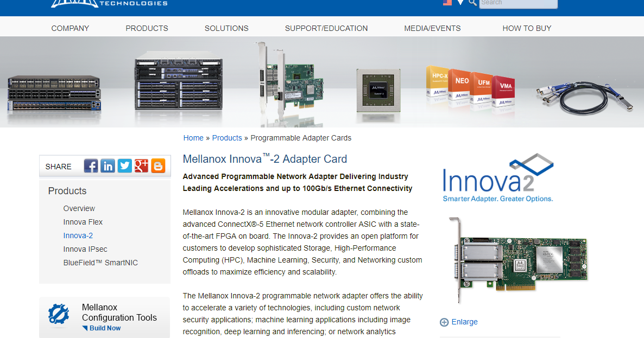Click the cables banner image
The width and height of the screenshot is (644, 338).
click(585, 97)
